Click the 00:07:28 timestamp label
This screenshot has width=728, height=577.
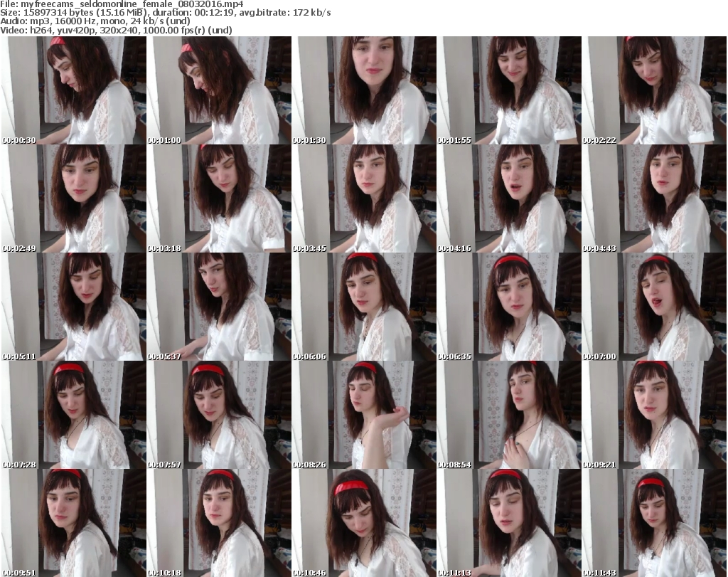point(19,465)
